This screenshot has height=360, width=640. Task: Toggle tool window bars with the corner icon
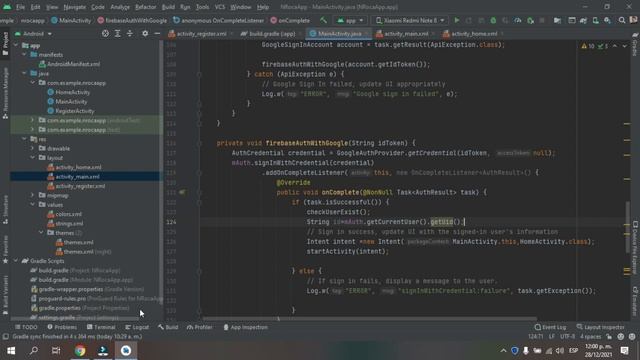5,337
